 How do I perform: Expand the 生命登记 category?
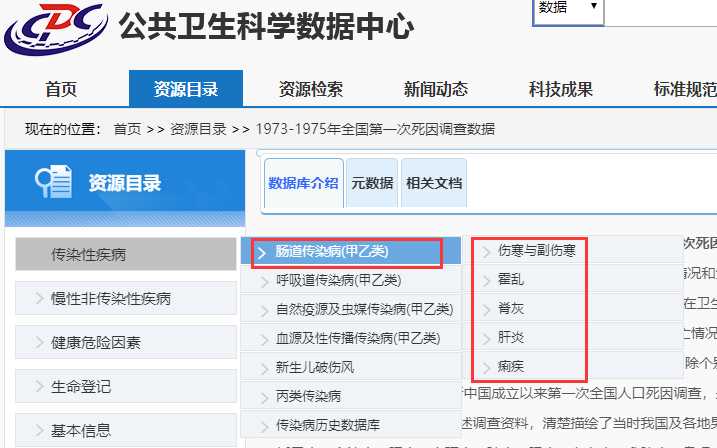81,386
